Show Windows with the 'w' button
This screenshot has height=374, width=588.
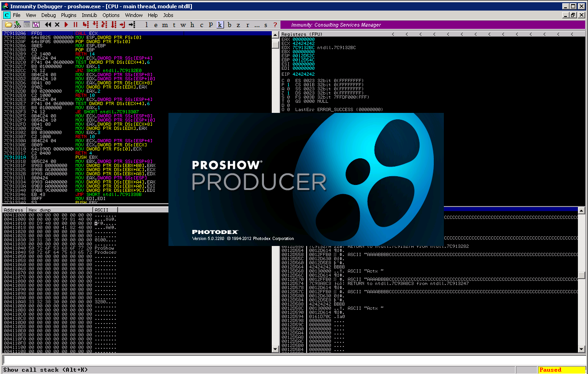183,25
